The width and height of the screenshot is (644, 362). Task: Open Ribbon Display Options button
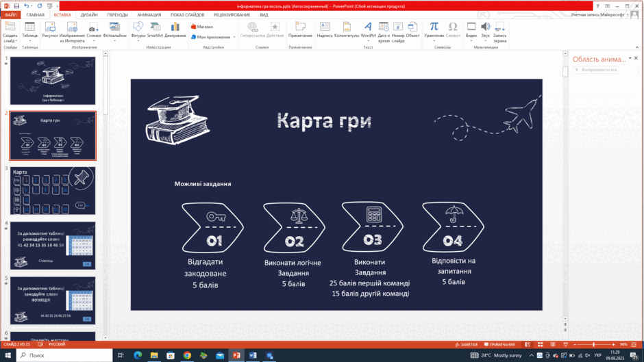608,6
